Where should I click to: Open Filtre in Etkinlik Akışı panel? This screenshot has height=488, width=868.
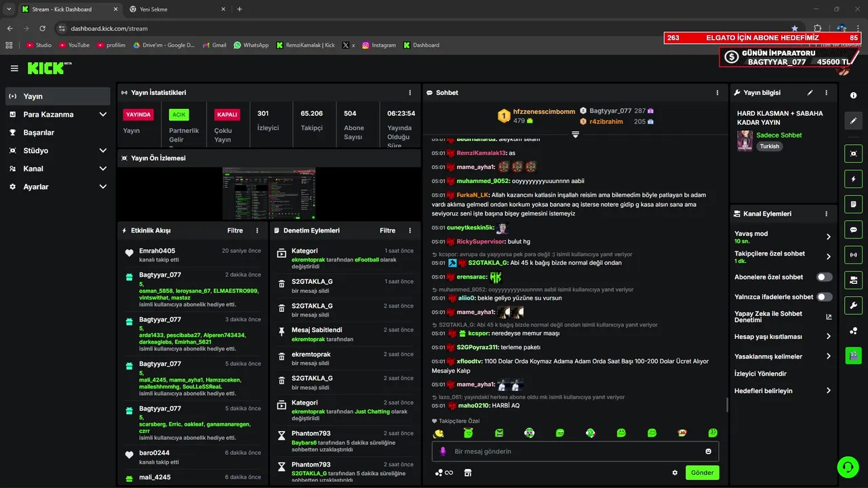pos(235,230)
